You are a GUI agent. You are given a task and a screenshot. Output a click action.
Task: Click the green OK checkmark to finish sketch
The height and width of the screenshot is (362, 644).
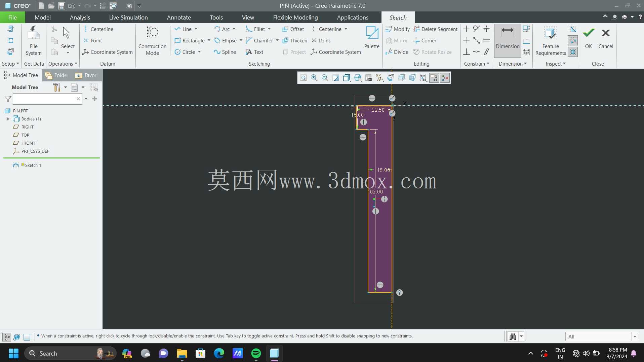(589, 38)
